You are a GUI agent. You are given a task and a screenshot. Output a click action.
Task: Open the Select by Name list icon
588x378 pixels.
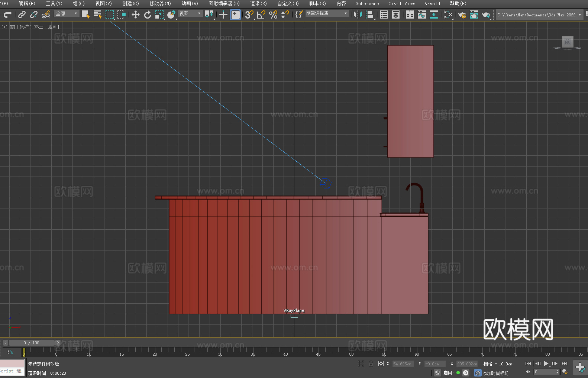coord(97,14)
